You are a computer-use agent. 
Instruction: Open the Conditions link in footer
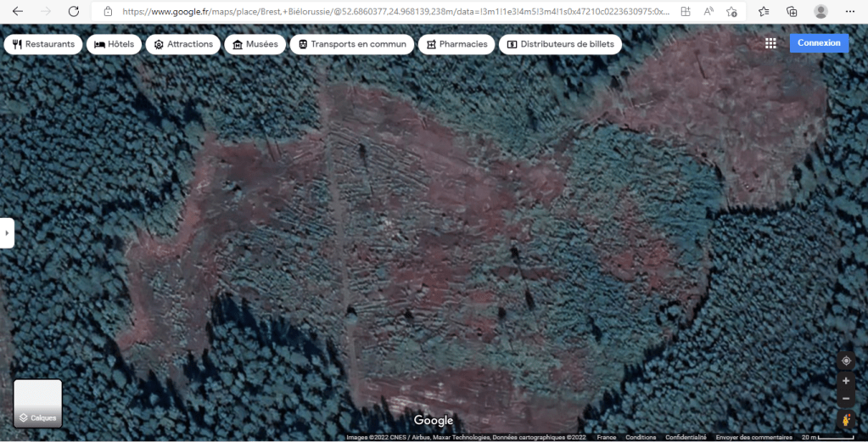click(641, 438)
